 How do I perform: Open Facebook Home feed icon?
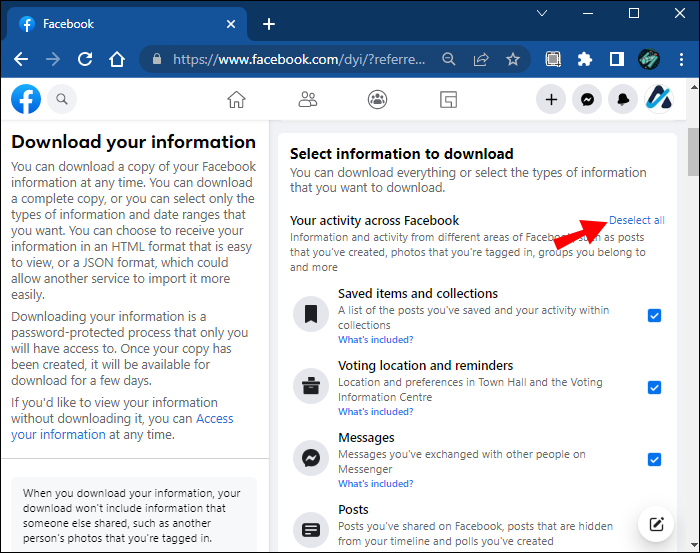point(236,99)
